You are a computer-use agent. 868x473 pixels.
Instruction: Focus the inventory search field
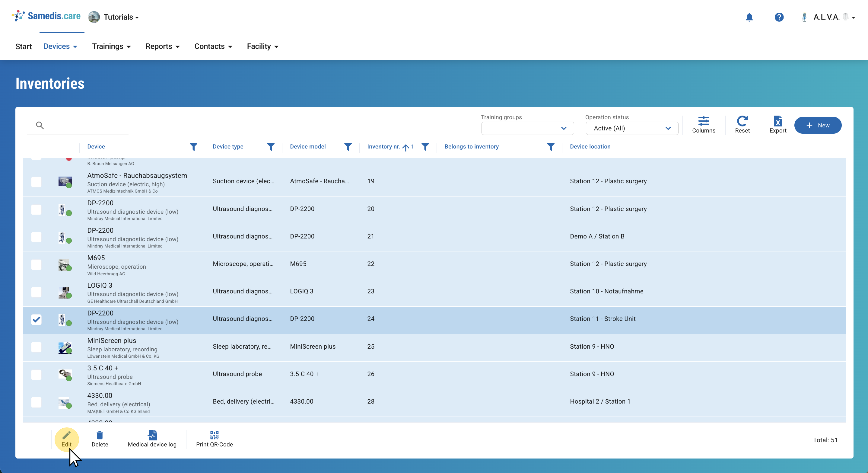(x=84, y=126)
